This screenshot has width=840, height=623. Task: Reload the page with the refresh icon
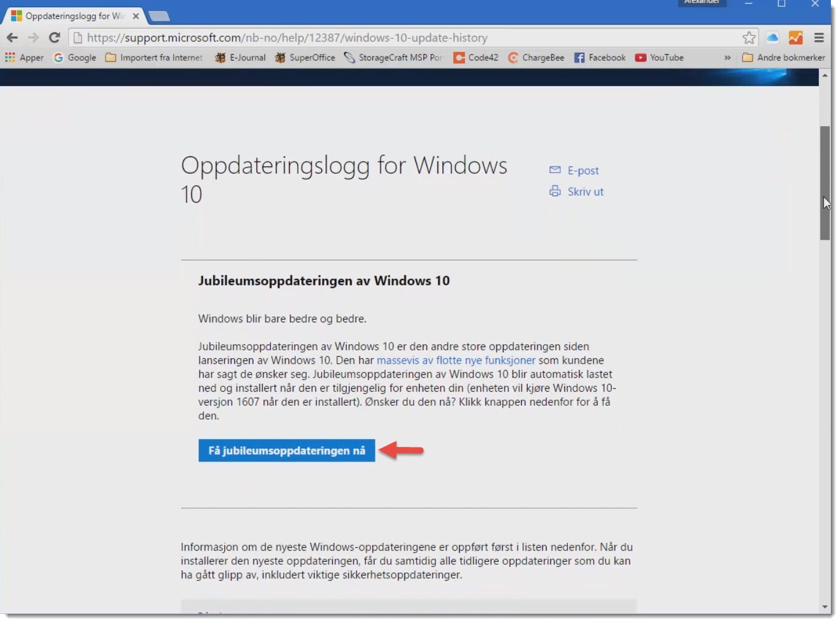[x=54, y=38]
